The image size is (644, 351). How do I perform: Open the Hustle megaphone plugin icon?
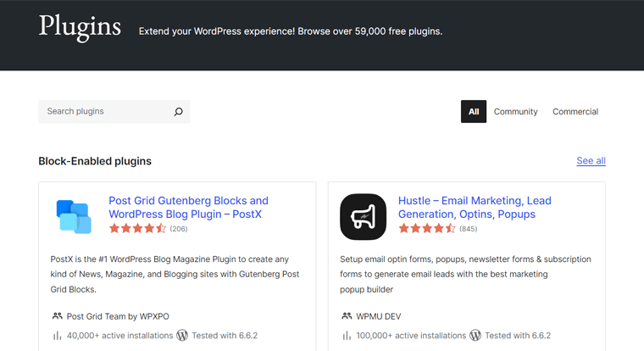click(x=363, y=216)
